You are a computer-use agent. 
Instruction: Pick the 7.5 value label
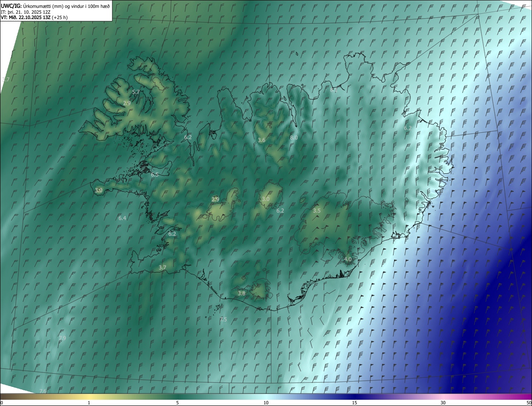tap(223, 320)
